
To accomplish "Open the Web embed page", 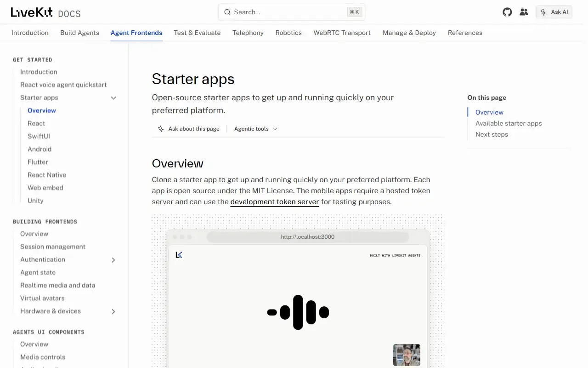I will point(45,188).
